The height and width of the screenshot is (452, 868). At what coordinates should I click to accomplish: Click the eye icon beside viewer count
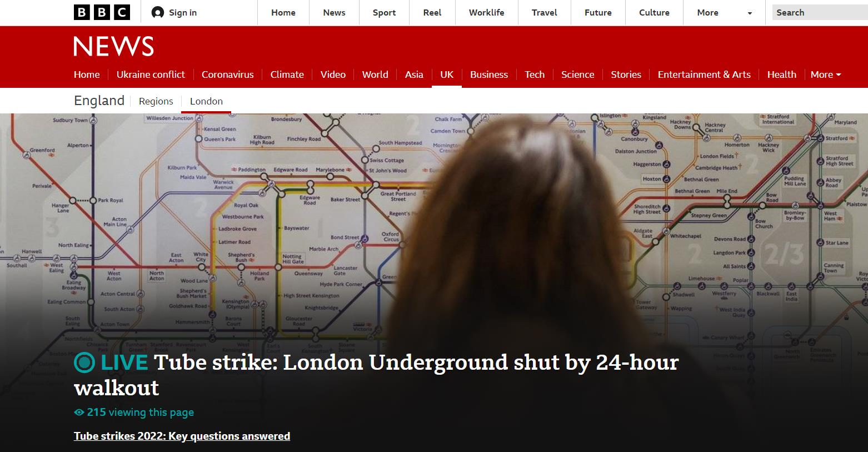coord(79,413)
